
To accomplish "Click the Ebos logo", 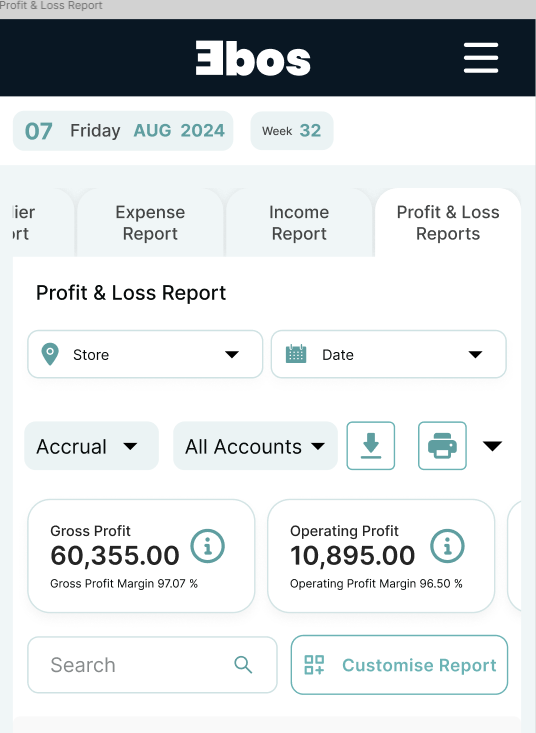I will click(253, 58).
